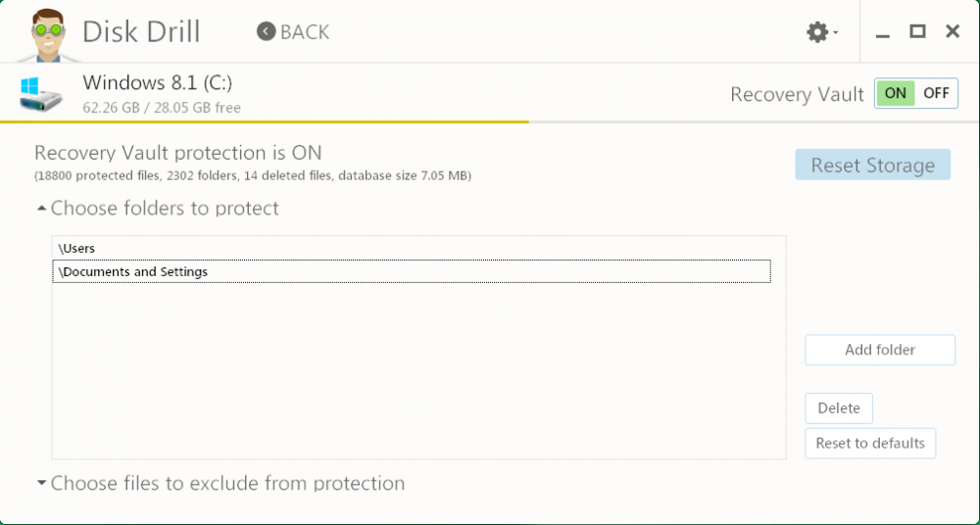Click the Disk Drill mascot logo
This screenshot has height=525, width=980.
[x=43, y=31]
